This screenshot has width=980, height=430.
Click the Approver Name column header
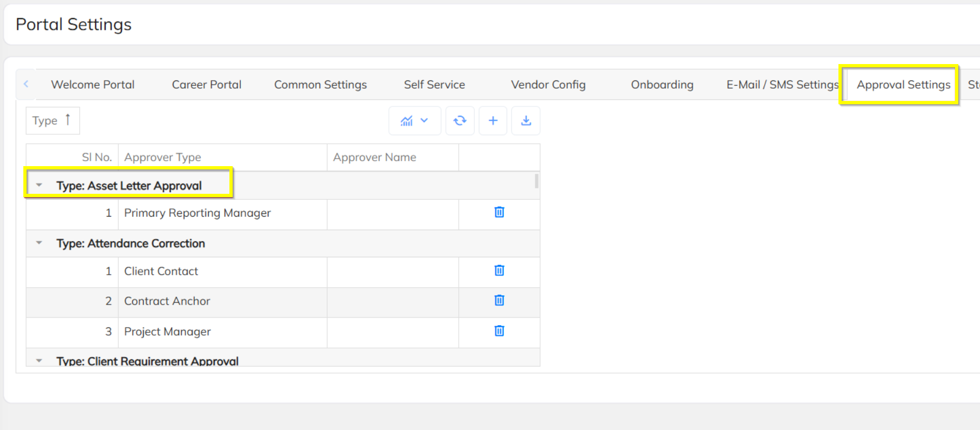(375, 157)
